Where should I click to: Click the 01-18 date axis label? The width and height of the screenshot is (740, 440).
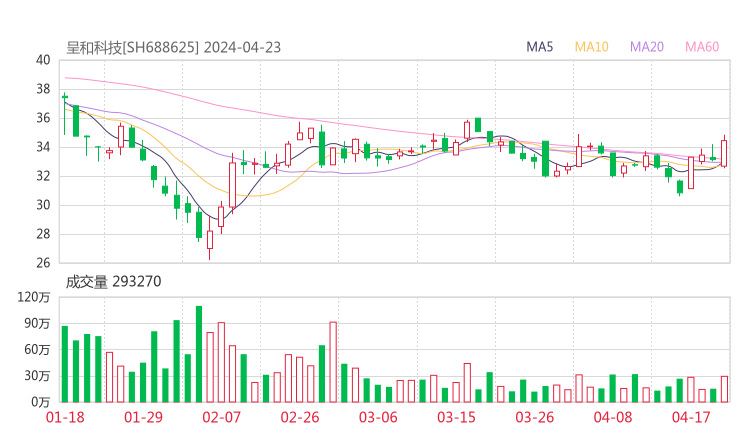pos(65,417)
